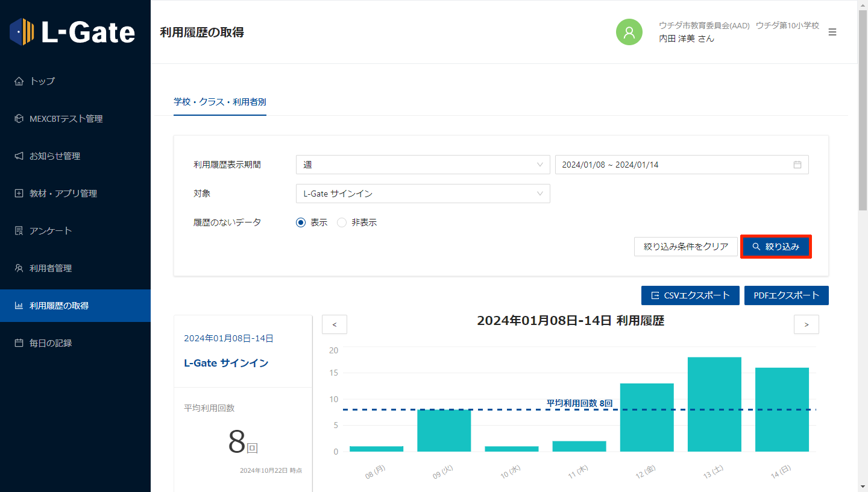Go to next week with > arrow

coord(806,324)
